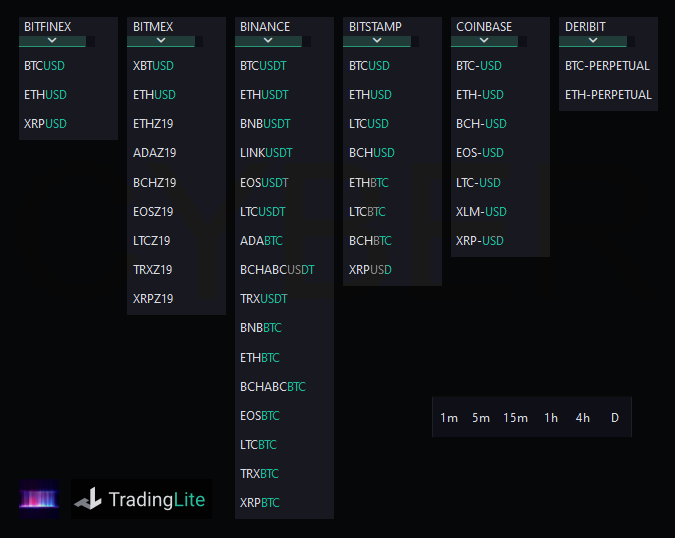Screen dimensions: 675x538
Task: Collapse the Bitfinex exchange chevron
Action: click(x=52, y=41)
